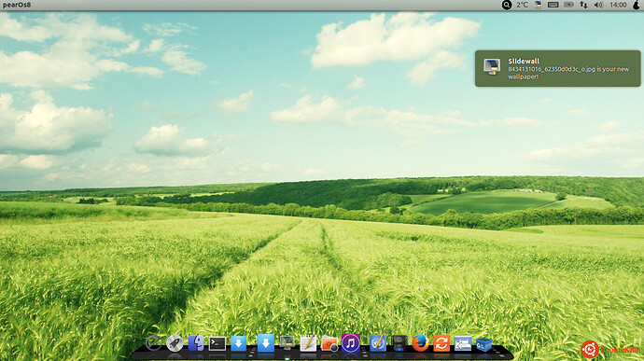Open the orange software updater icon
Viewport: 644px width, 361px height.
[x=441, y=343]
